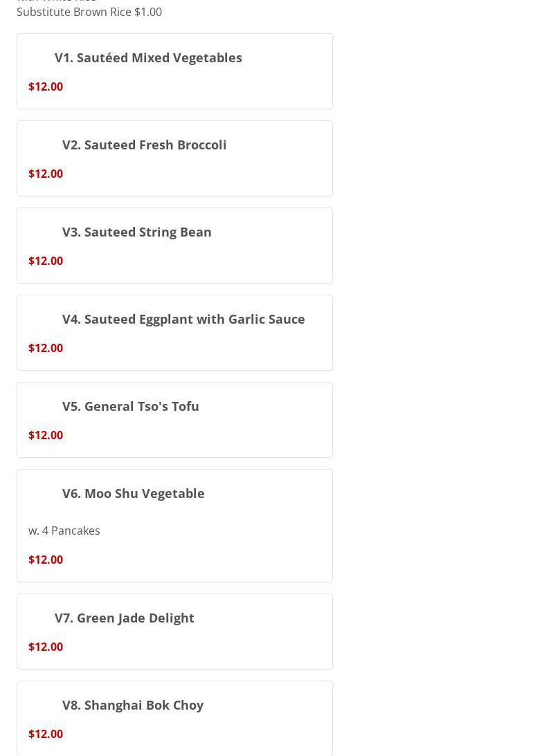Screen dimensions: 533x756
Task: Open V1. Sautéed Mixed Vegetables item
Action: coord(148,57)
